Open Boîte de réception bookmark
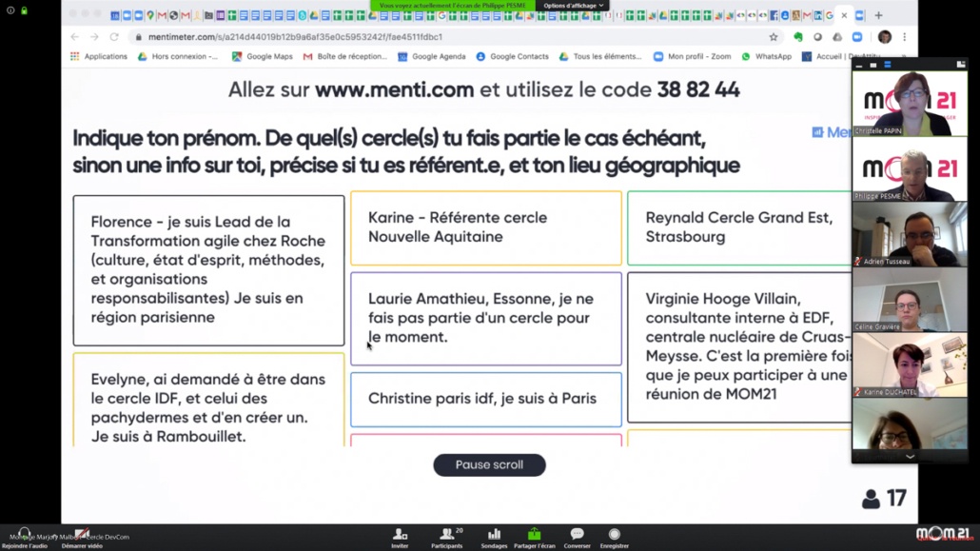This screenshot has height=551, width=980. click(345, 56)
